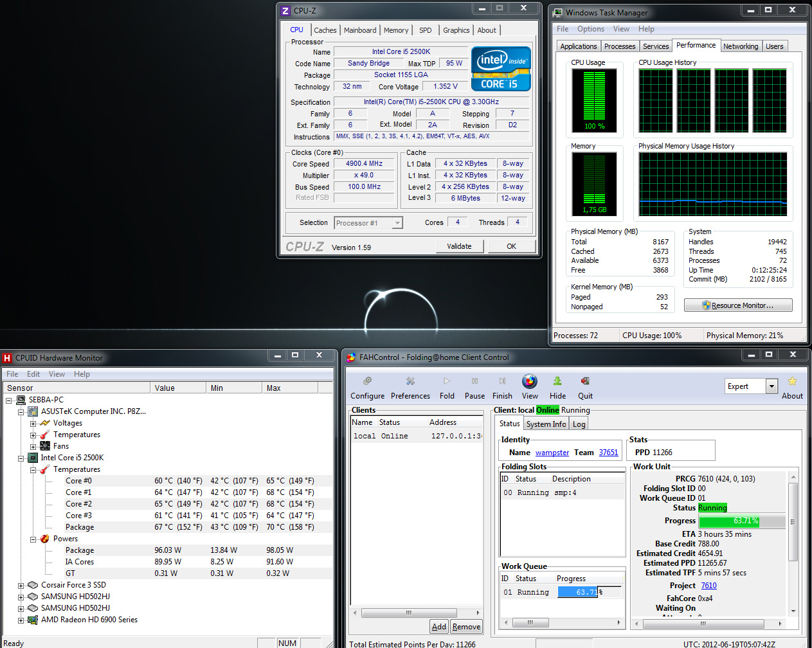Open the Expert mode dropdown in FAHControl
Screen dimensions: 812x648
click(x=771, y=386)
